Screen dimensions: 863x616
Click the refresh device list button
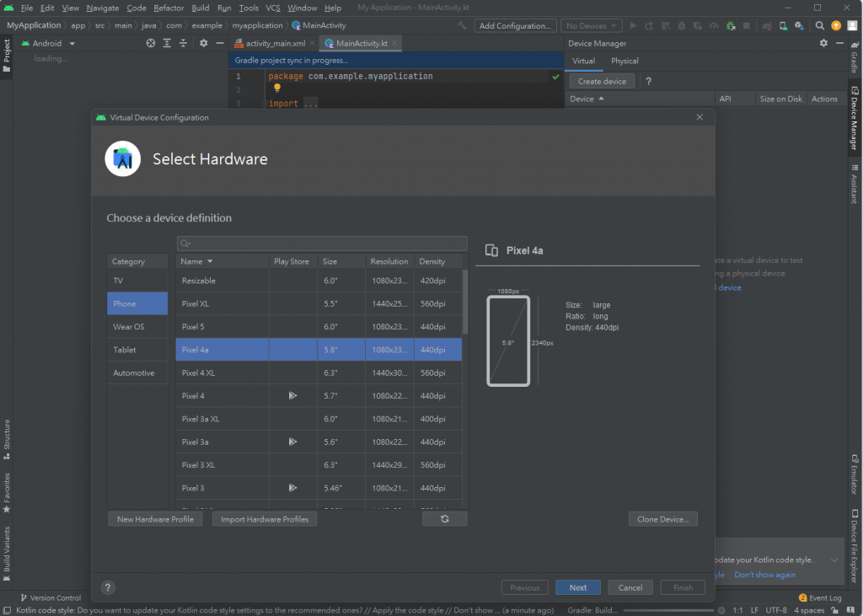(445, 519)
